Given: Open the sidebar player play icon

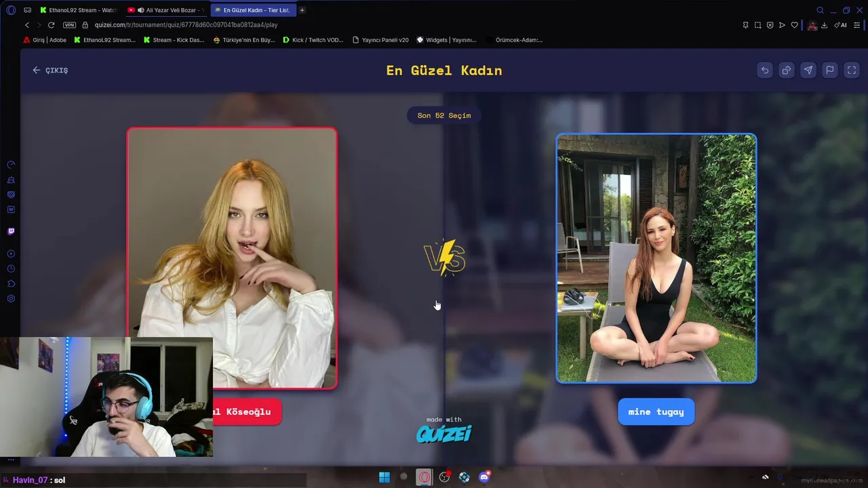Looking at the screenshot, I should [x=11, y=253].
